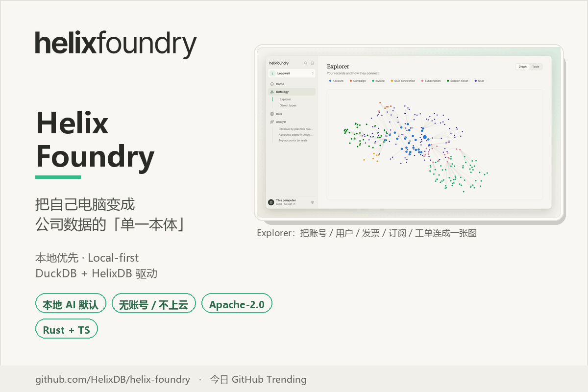This screenshot has height=392, width=588.
Task: Go to Home in the sidebar
Action: (x=292, y=84)
